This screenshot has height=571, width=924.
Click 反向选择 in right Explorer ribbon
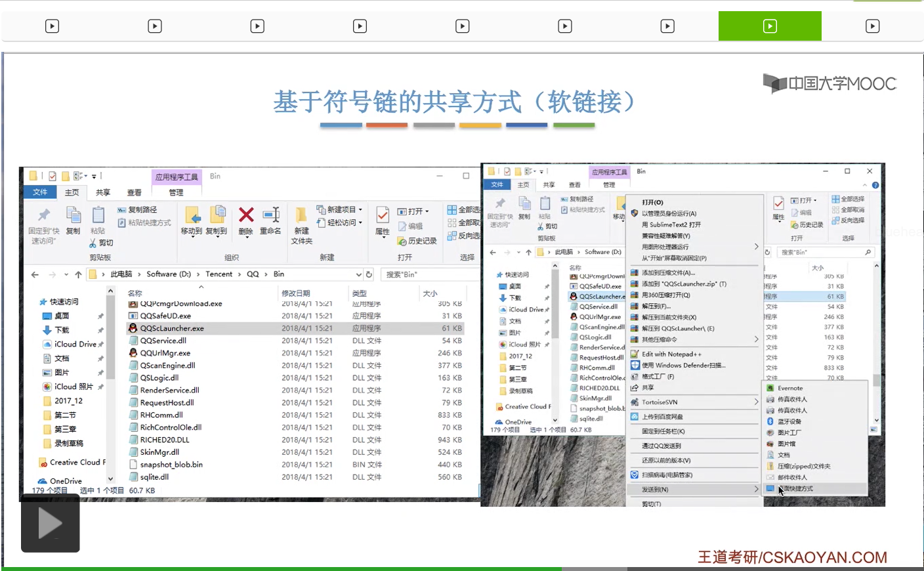coord(848,221)
